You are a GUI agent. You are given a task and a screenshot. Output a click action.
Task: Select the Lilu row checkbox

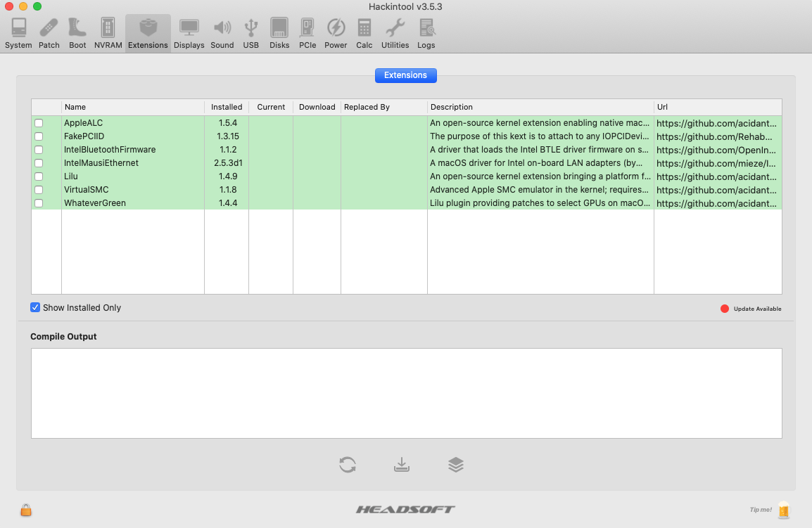tap(39, 176)
